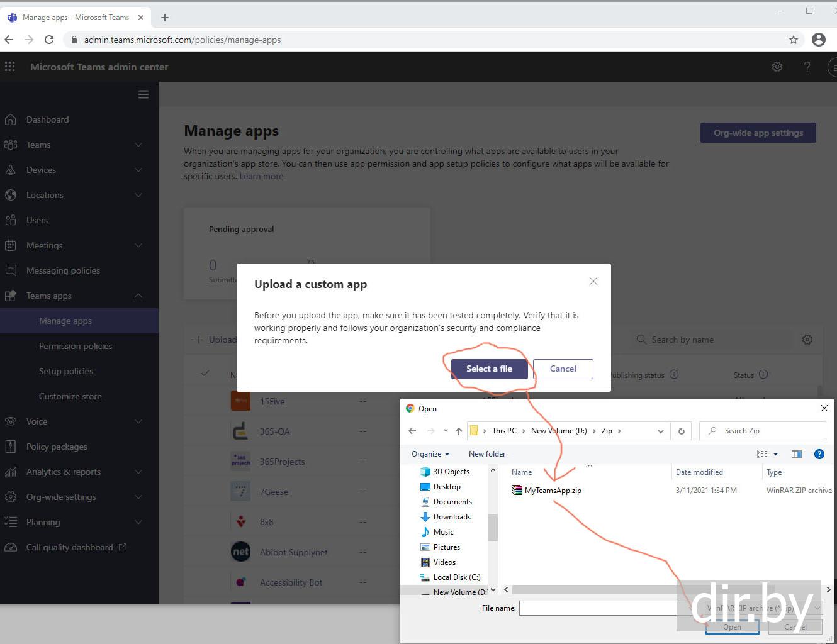Open Teams admin settings gear
This screenshot has height=644, width=837.
(x=777, y=67)
